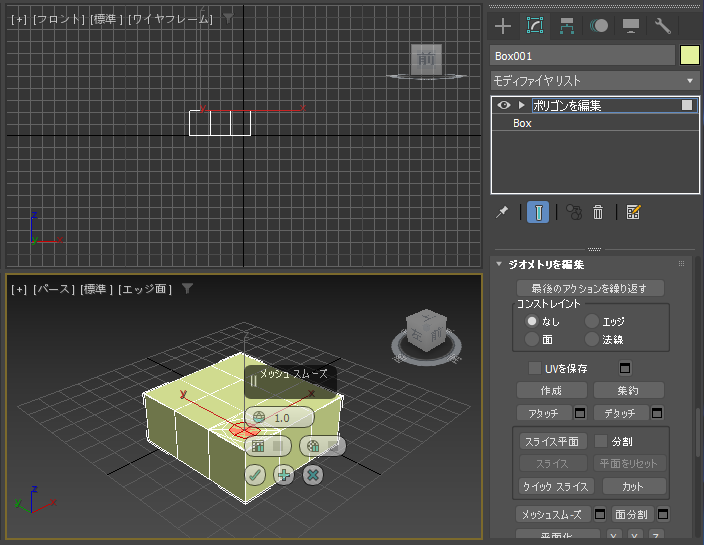
Task: Open メッシュスムーズ settings box icon
Action: pyautogui.click(x=600, y=514)
